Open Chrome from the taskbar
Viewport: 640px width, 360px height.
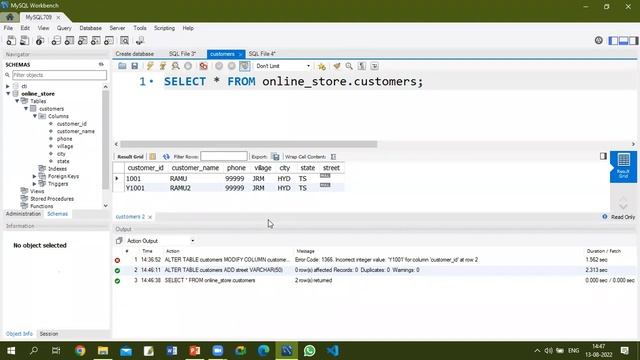(x=80, y=351)
